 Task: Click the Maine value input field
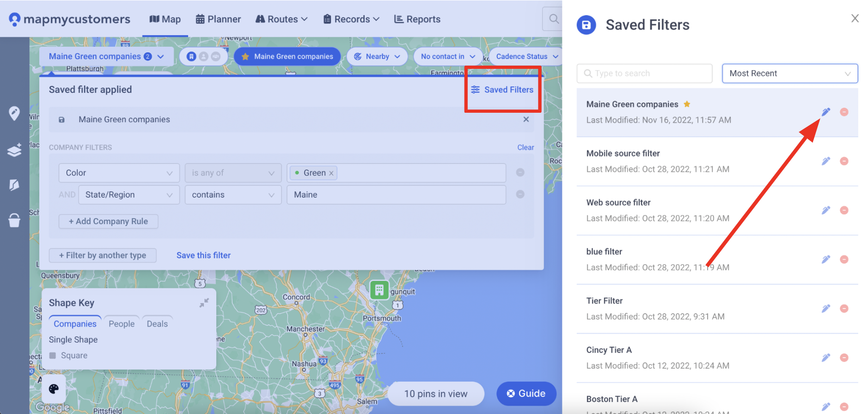[x=397, y=195]
